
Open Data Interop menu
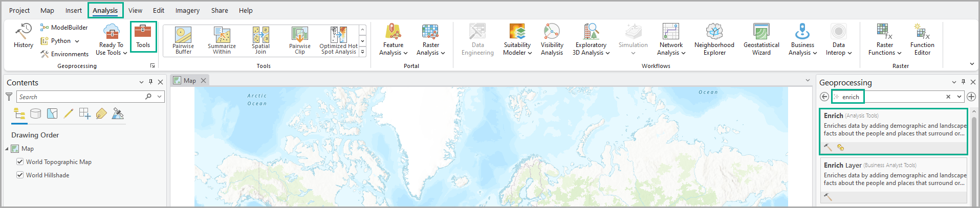coord(839,40)
